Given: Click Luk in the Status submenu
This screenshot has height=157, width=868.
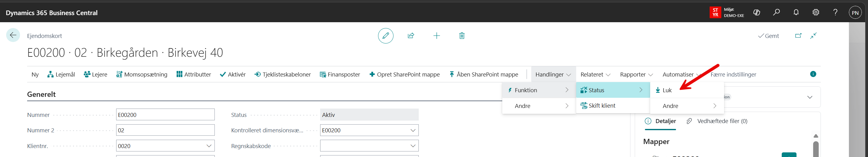Looking at the screenshot, I should [x=687, y=90].
